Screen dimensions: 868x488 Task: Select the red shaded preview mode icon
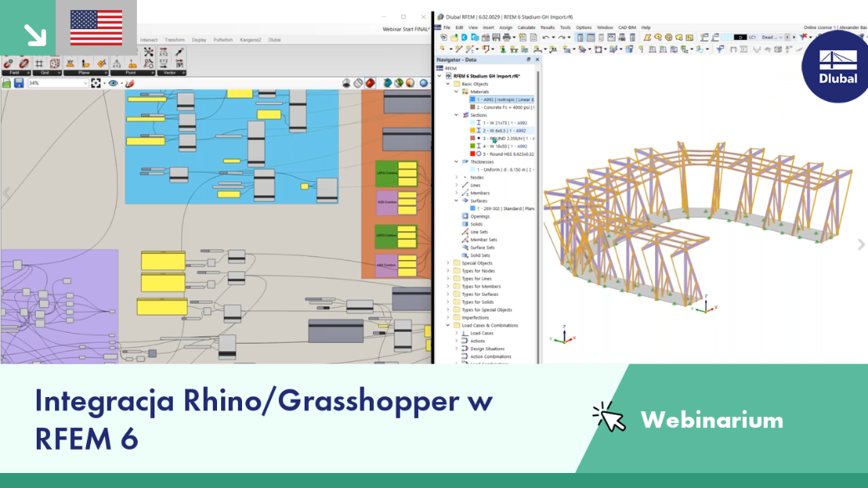371,83
